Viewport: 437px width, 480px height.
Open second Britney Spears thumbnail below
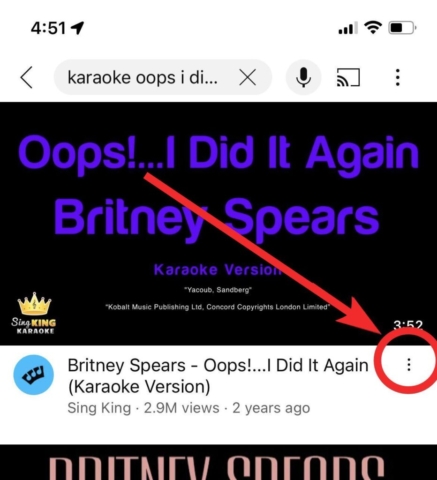218,462
